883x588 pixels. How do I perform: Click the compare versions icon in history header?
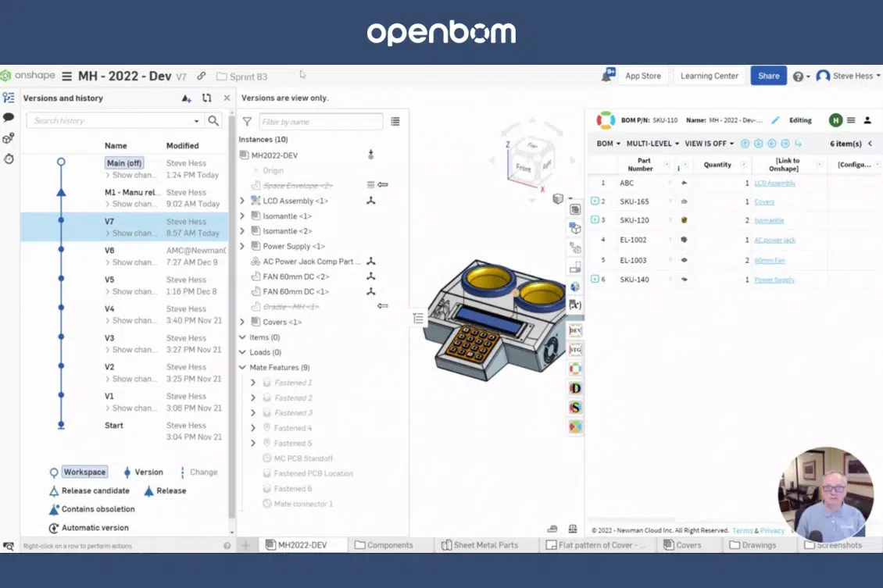(206, 98)
